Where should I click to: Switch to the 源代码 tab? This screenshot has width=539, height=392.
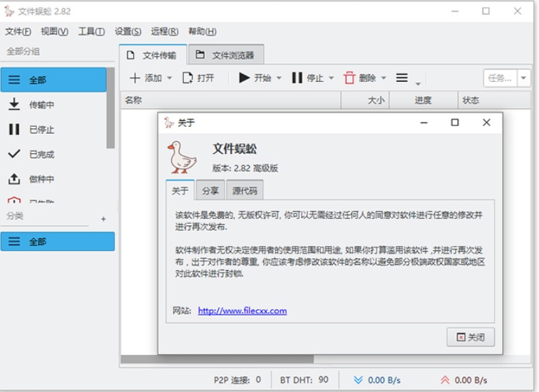[x=245, y=191]
